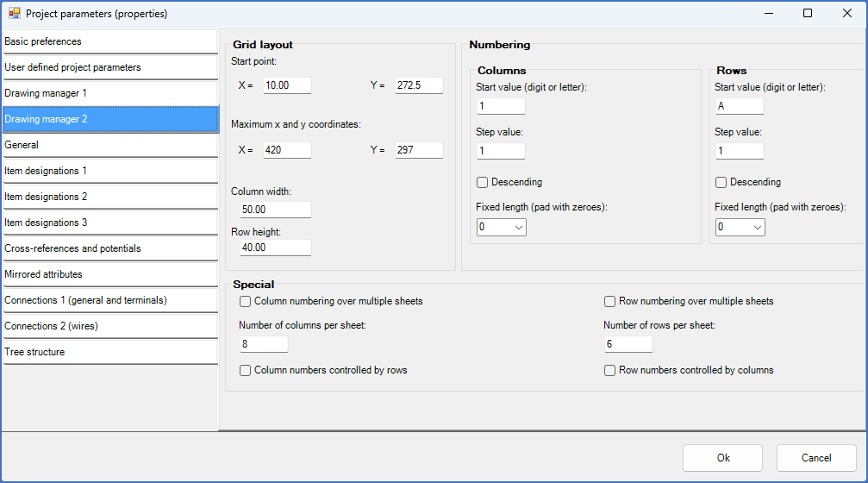Click Rows Step value field
The width and height of the screenshot is (868, 483).
point(740,151)
